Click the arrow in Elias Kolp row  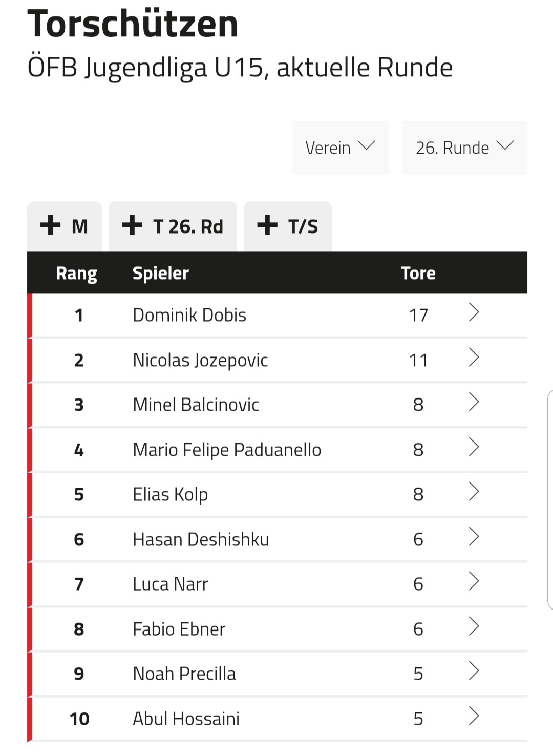tap(474, 492)
